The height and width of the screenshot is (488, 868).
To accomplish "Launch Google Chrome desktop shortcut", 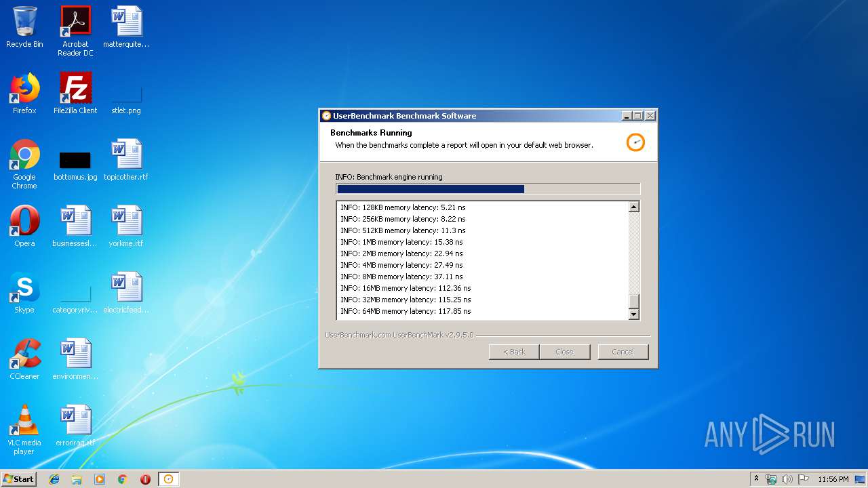I will tap(24, 164).
